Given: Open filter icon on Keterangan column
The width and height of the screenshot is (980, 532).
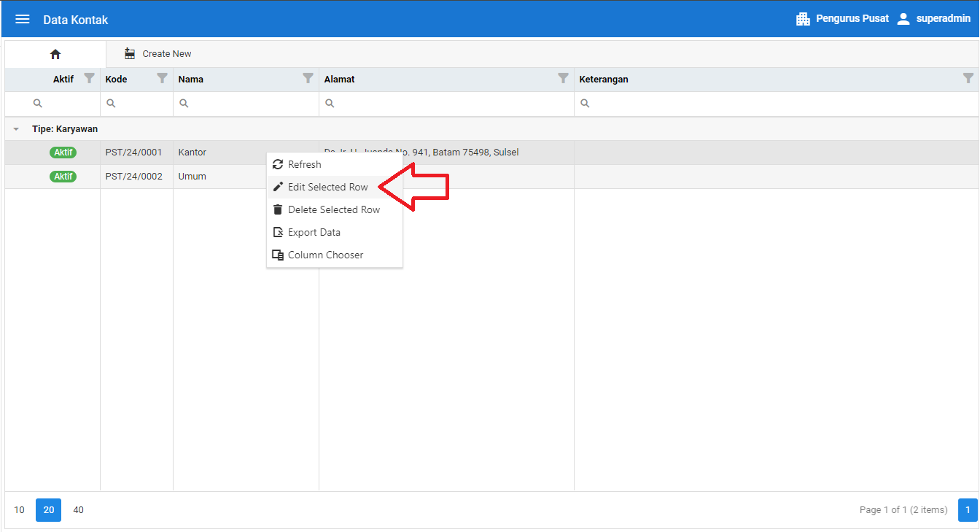Looking at the screenshot, I should pyautogui.click(x=968, y=78).
